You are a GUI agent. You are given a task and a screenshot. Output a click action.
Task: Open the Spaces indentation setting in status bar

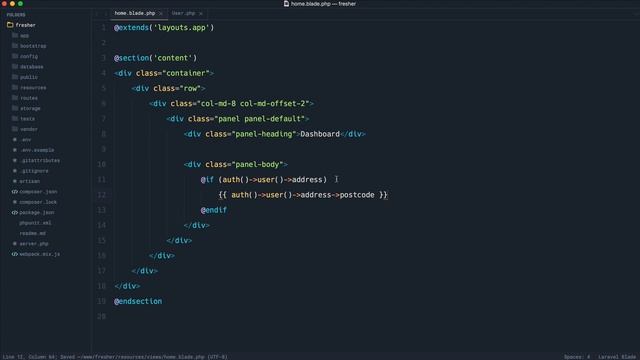[577, 357]
